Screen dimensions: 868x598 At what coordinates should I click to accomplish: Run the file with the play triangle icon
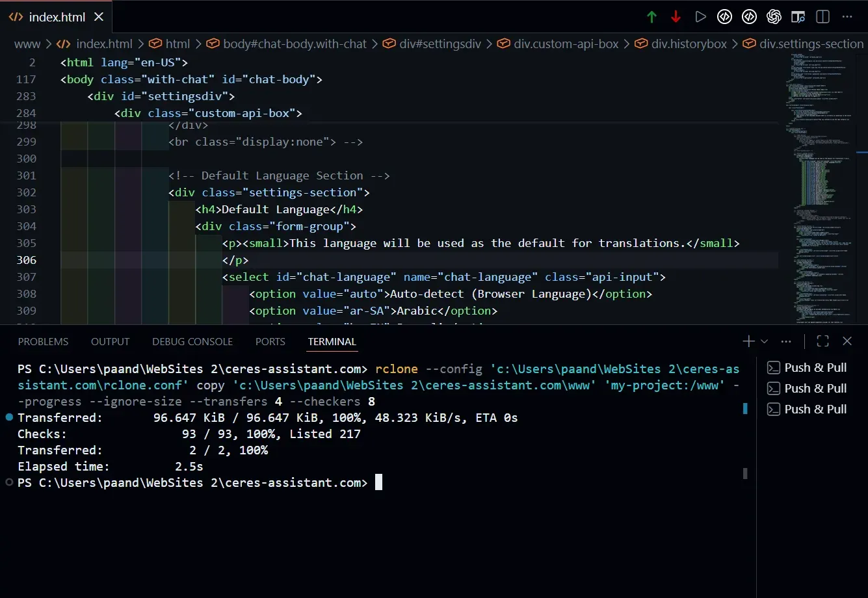pos(700,17)
